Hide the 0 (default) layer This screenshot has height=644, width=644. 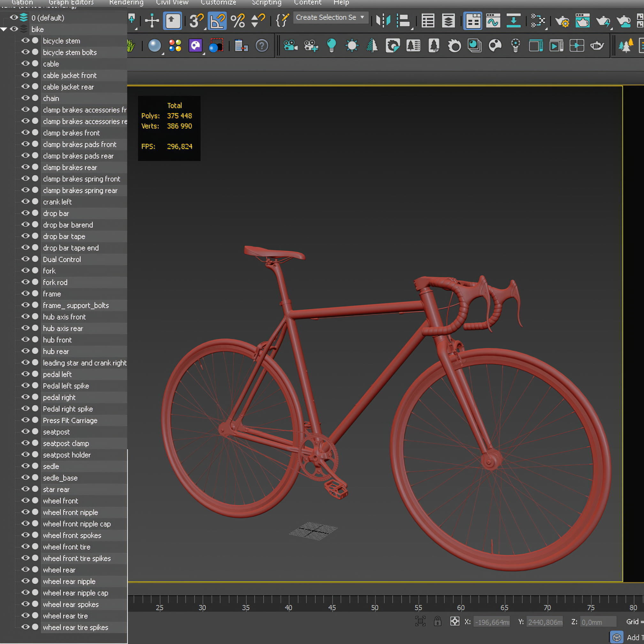[14, 17]
